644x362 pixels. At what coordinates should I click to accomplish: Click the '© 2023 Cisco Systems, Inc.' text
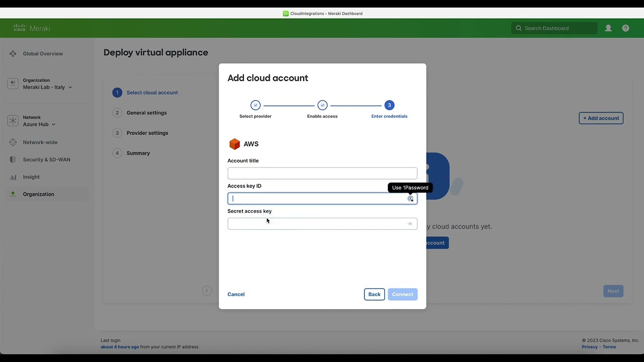pos(610,340)
